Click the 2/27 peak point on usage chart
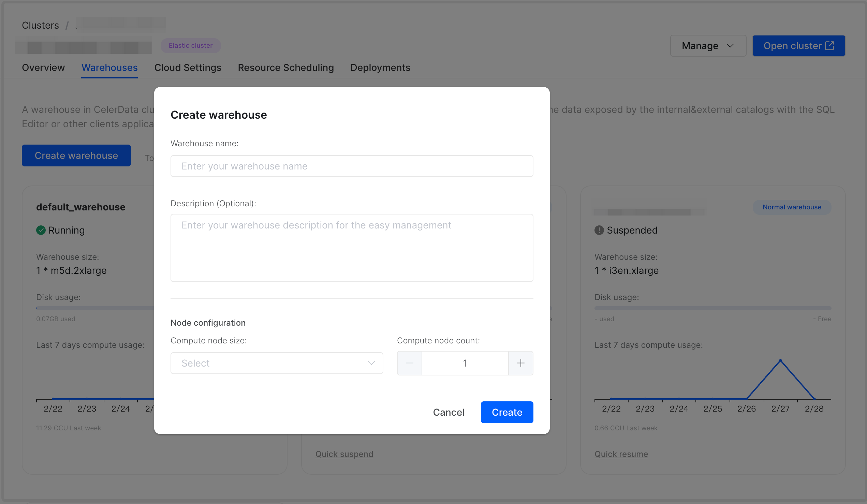Viewport: 867px width, 504px height. pyautogui.click(x=780, y=360)
